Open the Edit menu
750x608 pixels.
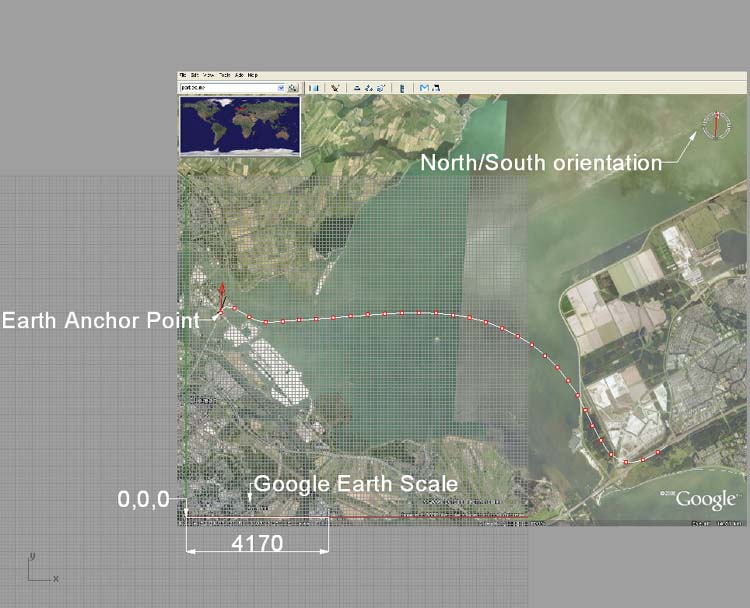(x=195, y=75)
